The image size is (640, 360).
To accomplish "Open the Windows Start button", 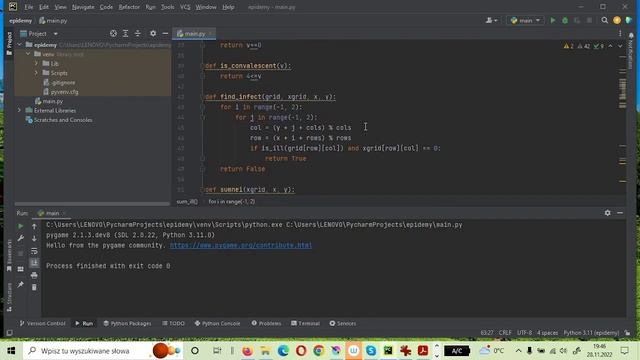I will coord(11,351).
